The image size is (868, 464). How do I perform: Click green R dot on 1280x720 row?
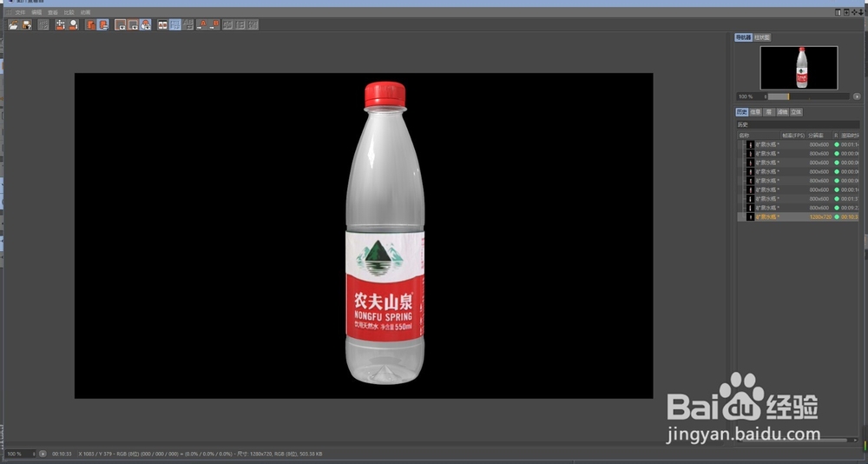[837, 216]
